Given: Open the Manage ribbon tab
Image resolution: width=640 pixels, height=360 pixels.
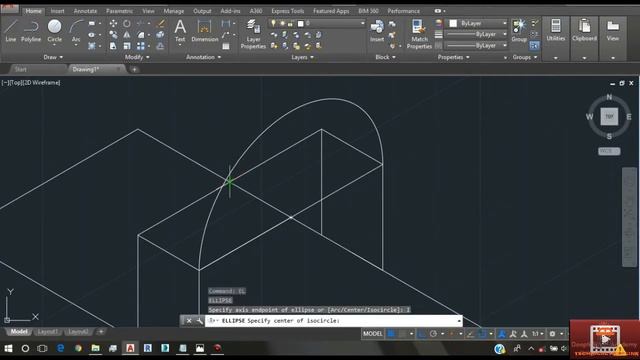Looking at the screenshot, I should 173,11.
